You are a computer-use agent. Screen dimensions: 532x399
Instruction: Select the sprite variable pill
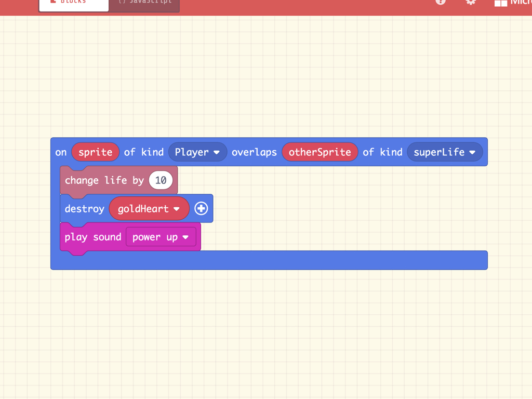96,152
